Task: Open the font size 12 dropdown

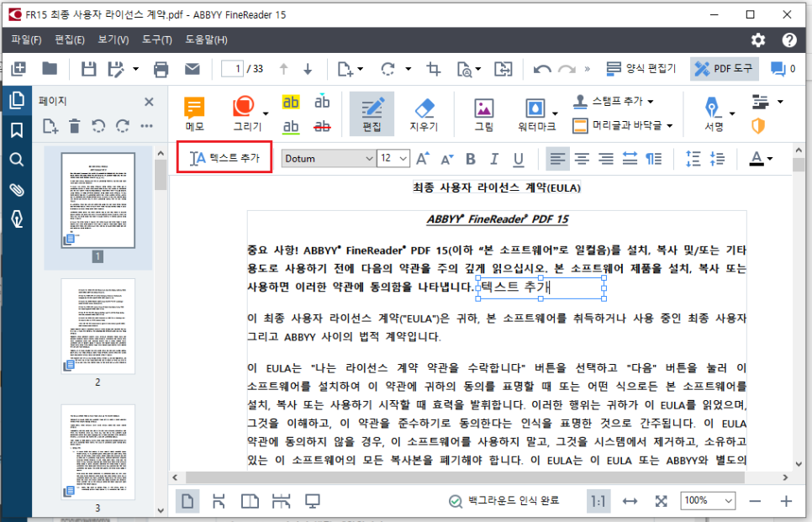Action: [x=393, y=159]
